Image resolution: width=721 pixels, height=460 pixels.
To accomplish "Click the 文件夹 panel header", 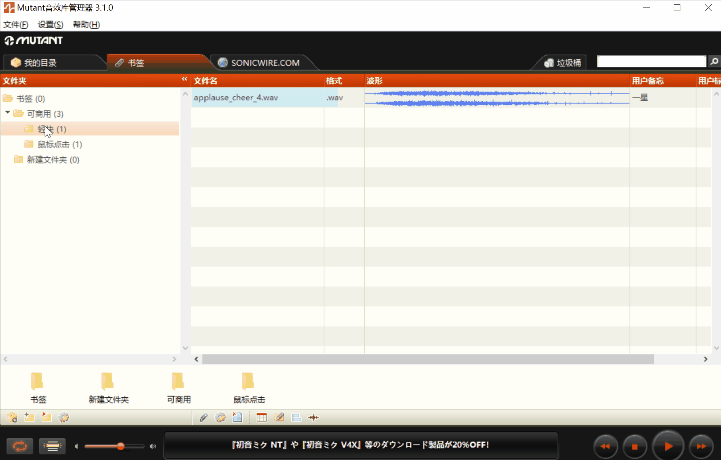I will coord(90,80).
